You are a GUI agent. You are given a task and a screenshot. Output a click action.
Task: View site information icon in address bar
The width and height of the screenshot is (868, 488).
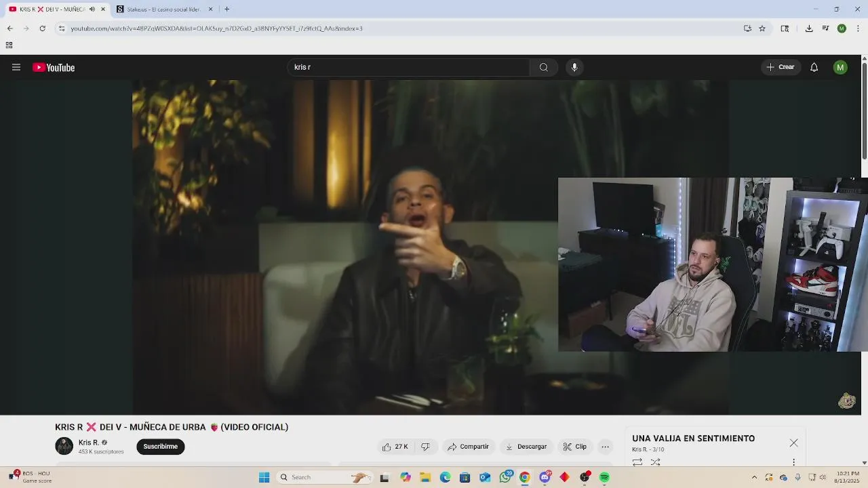62,28
